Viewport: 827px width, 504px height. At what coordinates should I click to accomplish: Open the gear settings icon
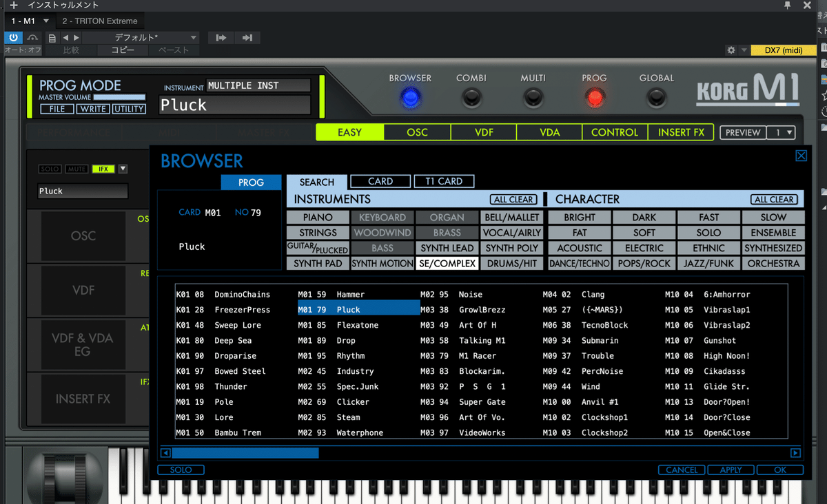pyautogui.click(x=731, y=50)
